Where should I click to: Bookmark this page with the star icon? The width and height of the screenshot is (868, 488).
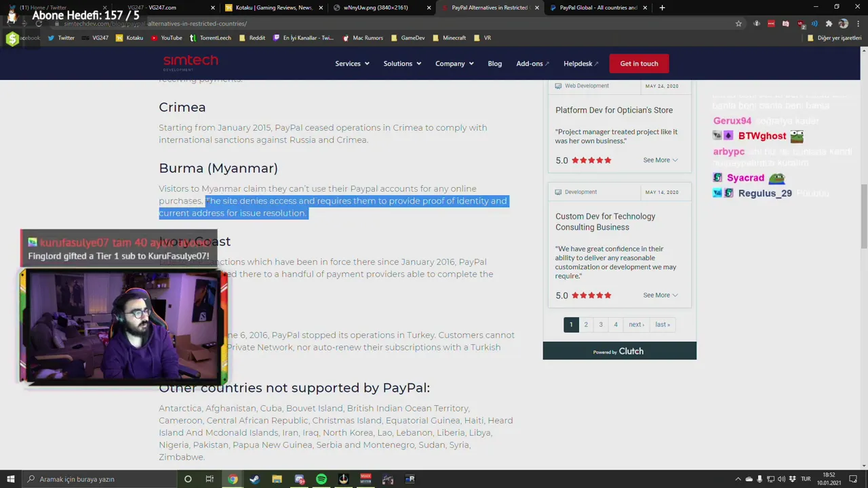(738, 24)
